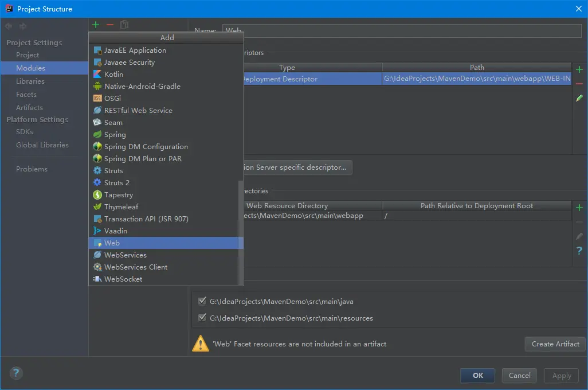Click the Apply button

[x=562, y=375]
